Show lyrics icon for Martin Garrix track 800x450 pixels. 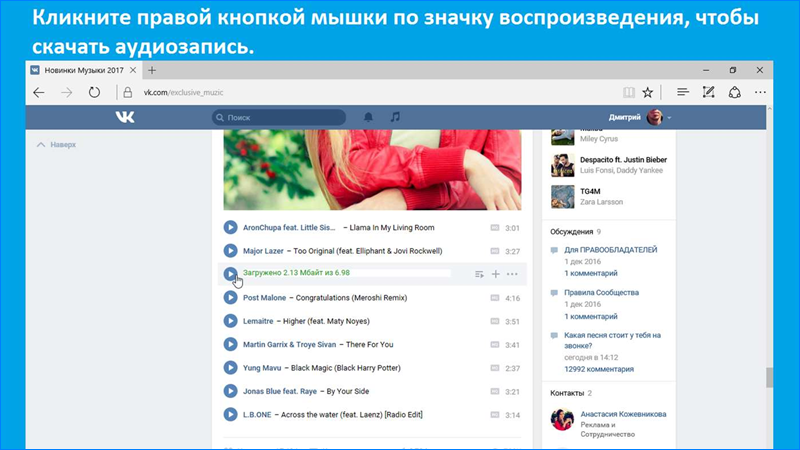494,344
